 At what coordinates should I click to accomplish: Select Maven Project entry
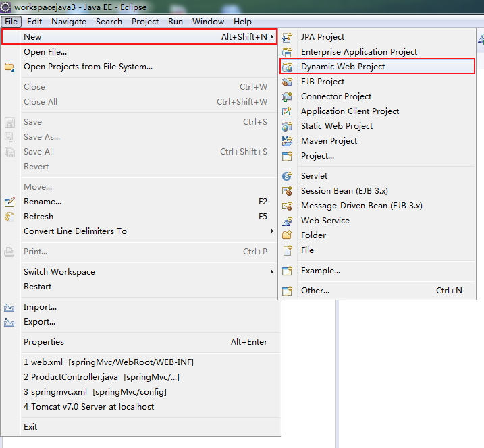click(377, 141)
